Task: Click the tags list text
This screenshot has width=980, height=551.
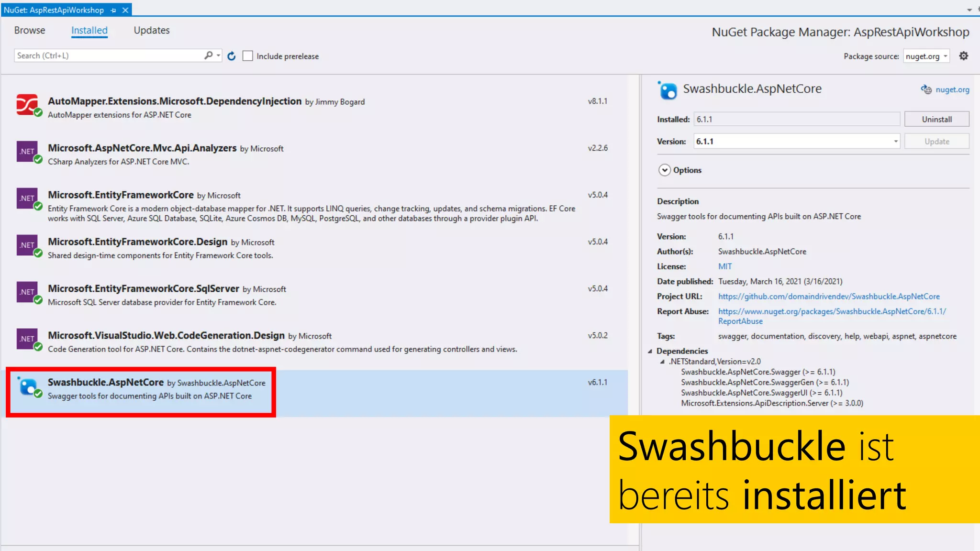Action: (837, 336)
